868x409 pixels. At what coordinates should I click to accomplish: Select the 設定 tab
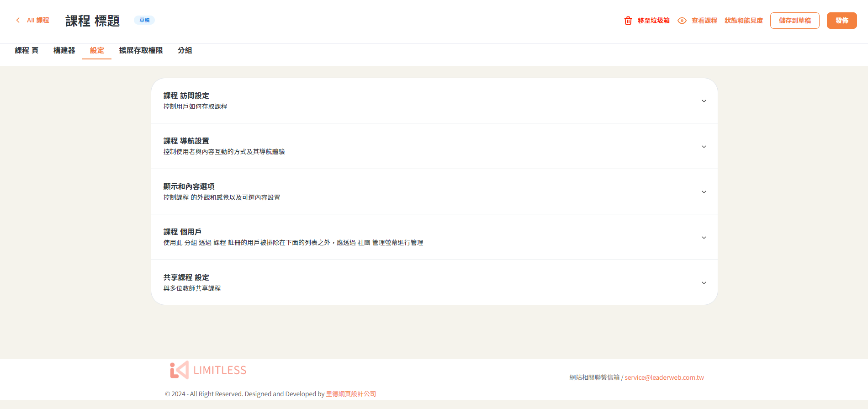pos(97,51)
